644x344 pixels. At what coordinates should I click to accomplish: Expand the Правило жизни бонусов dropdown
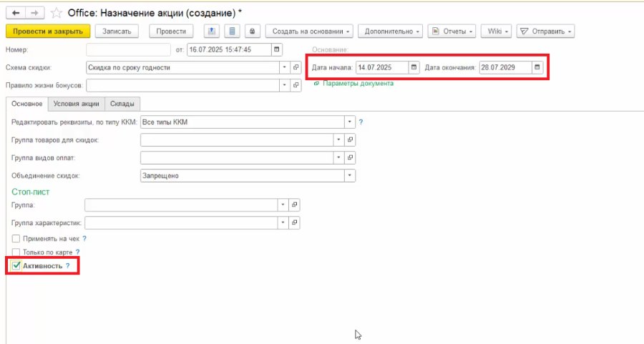[285, 85]
